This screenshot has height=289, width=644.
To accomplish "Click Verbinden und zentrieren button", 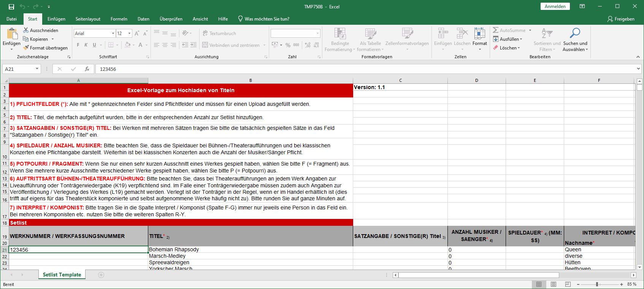I will pyautogui.click(x=231, y=45).
